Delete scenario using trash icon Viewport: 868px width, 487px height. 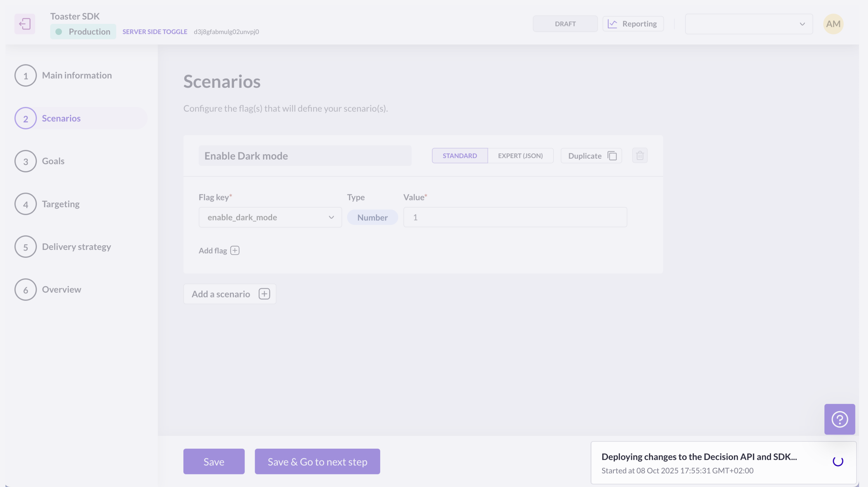640,156
